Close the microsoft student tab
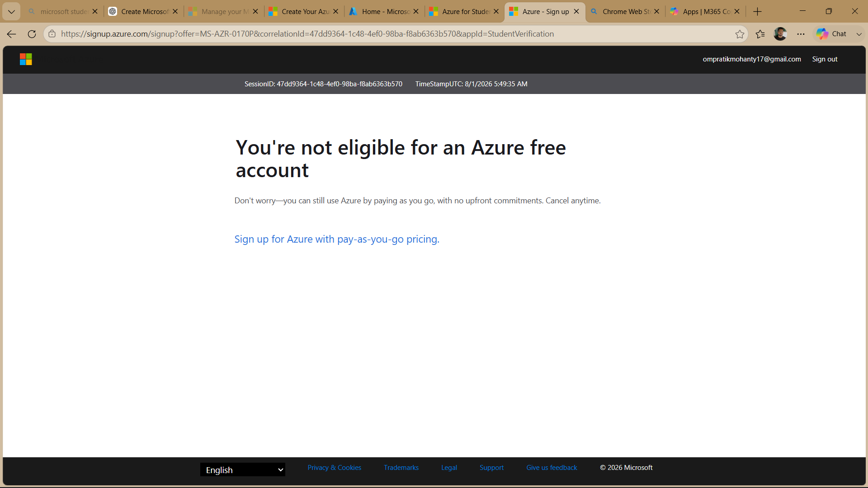Viewport: 868px width, 488px height. pos(95,12)
